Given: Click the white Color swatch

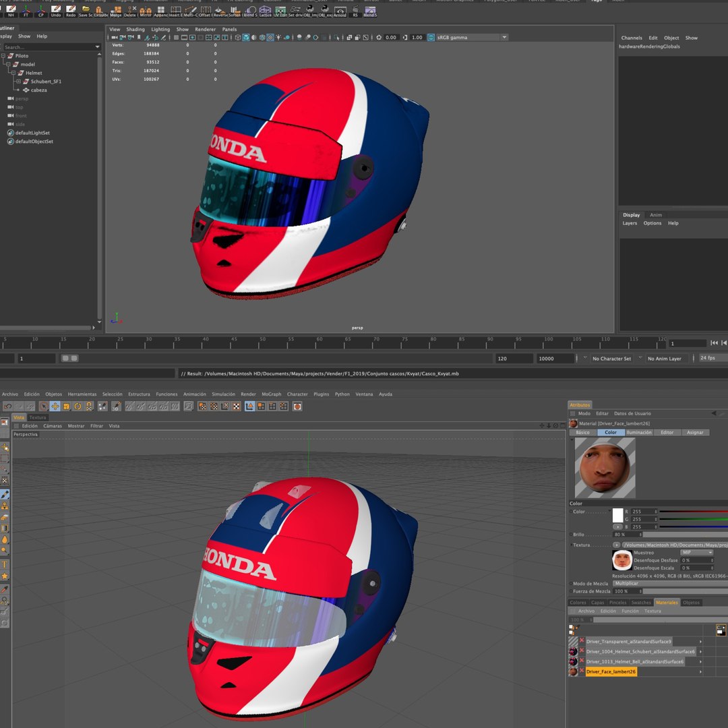Looking at the screenshot, I should tap(617, 516).
